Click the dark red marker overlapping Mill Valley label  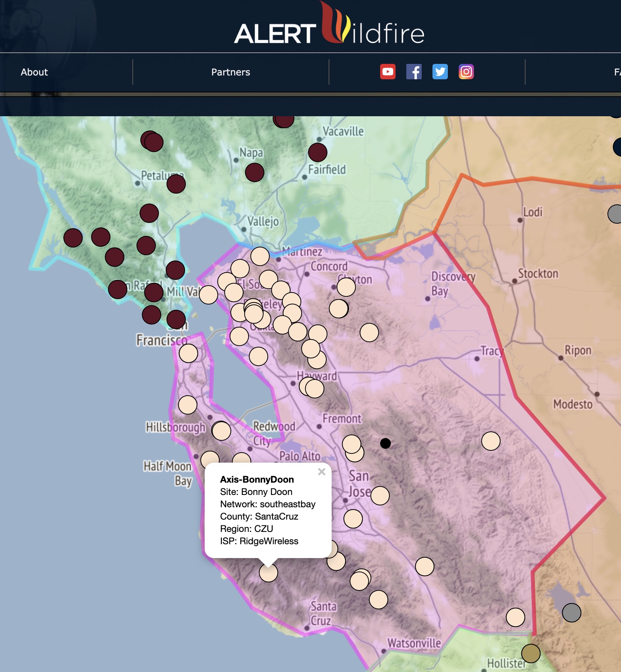154,293
